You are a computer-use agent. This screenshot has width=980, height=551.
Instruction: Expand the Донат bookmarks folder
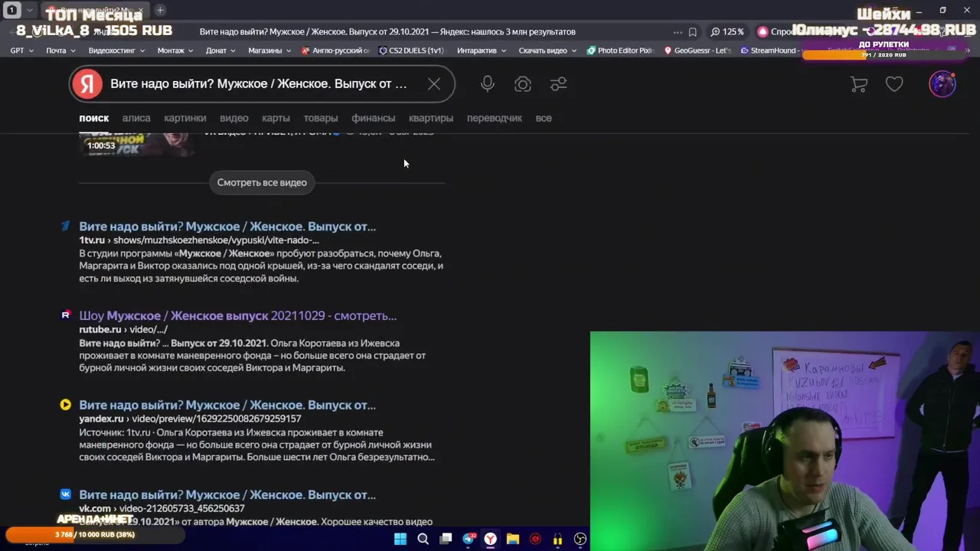[220, 51]
